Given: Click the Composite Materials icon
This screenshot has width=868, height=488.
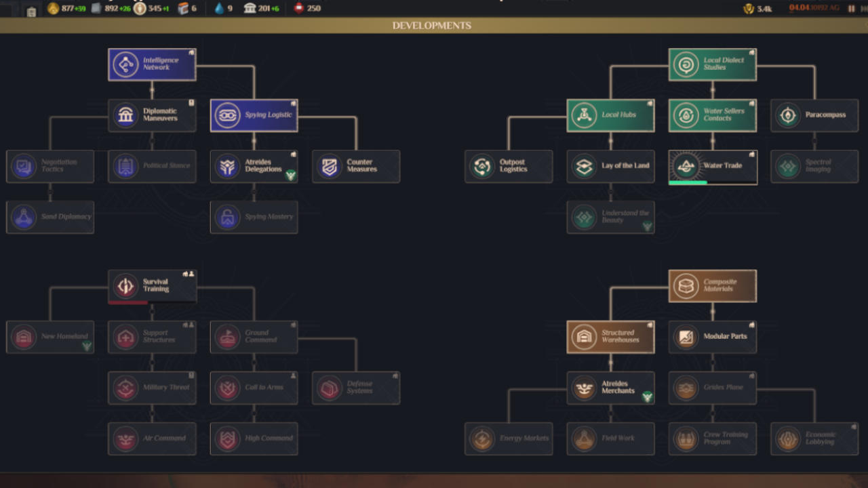Looking at the screenshot, I should 686,286.
